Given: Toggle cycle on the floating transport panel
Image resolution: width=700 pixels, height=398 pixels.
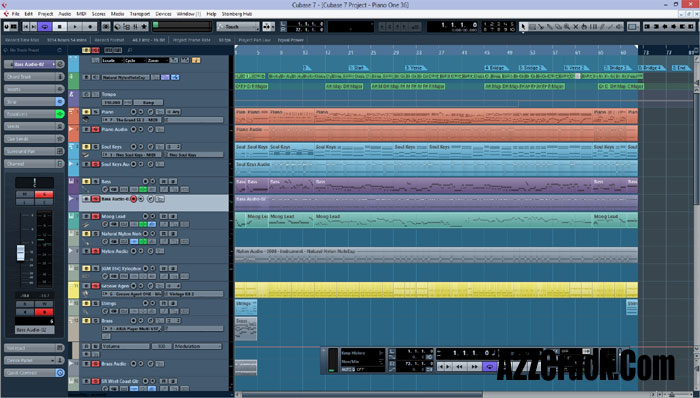Looking at the screenshot, I should click(x=490, y=366).
